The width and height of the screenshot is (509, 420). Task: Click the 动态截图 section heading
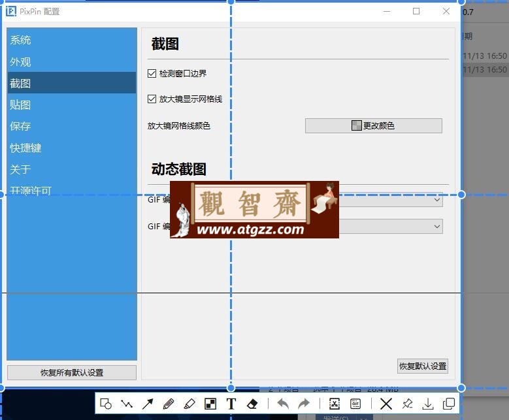tap(178, 169)
